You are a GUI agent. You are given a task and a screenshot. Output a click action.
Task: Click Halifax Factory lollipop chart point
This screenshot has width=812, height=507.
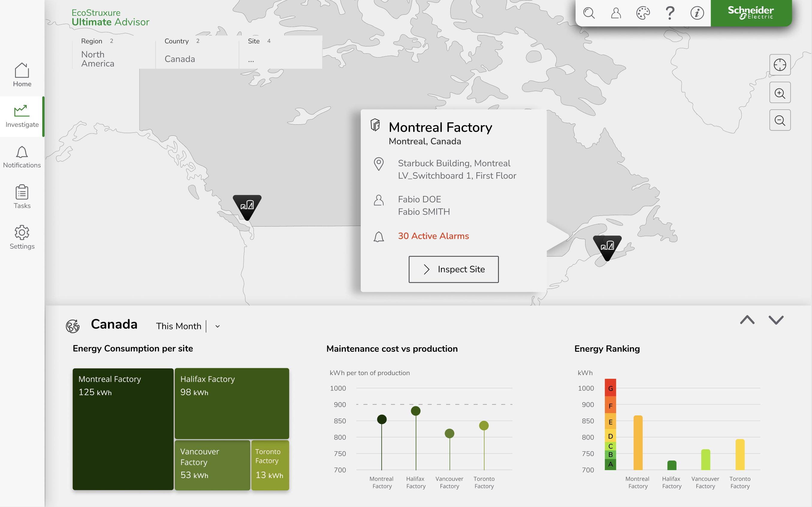416,411
